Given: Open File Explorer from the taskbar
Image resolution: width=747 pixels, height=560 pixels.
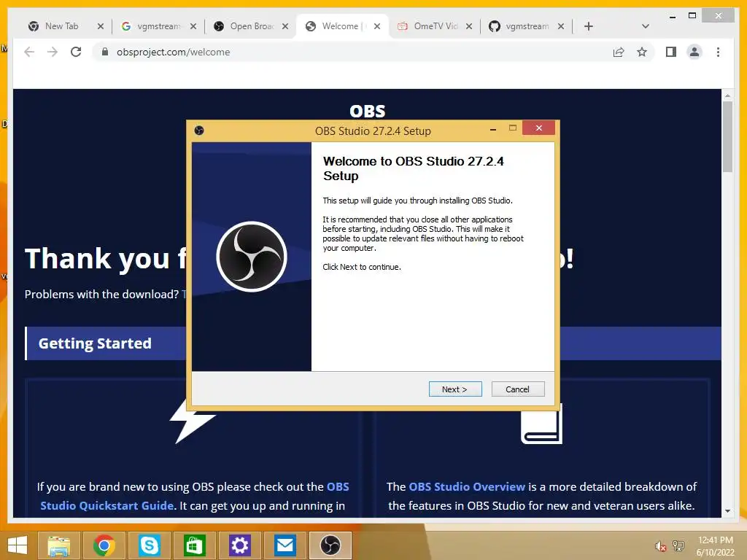Looking at the screenshot, I should 59,545.
